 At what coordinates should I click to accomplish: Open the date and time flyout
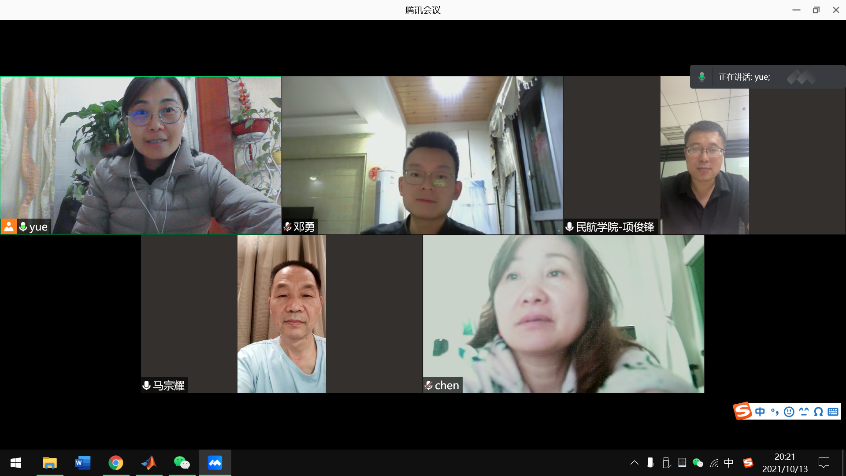pos(785,463)
